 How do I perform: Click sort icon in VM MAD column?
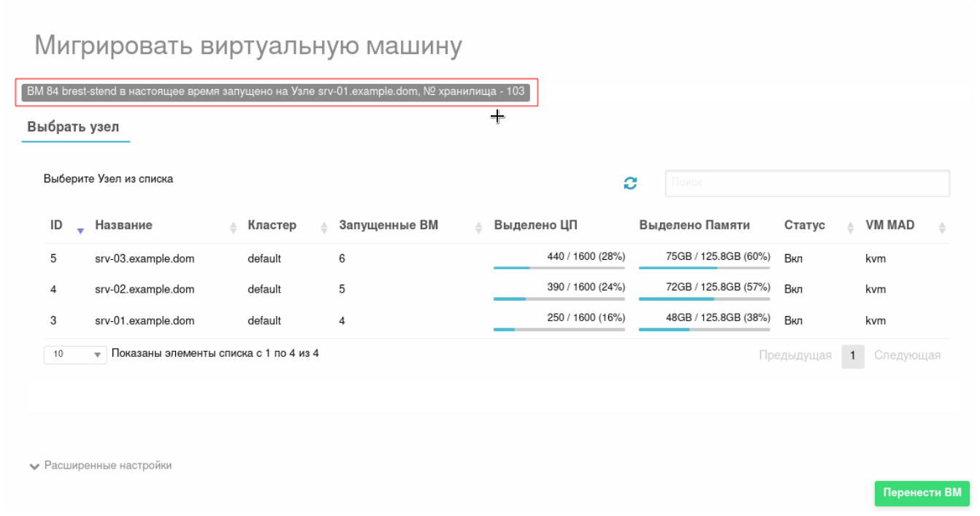click(x=942, y=228)
